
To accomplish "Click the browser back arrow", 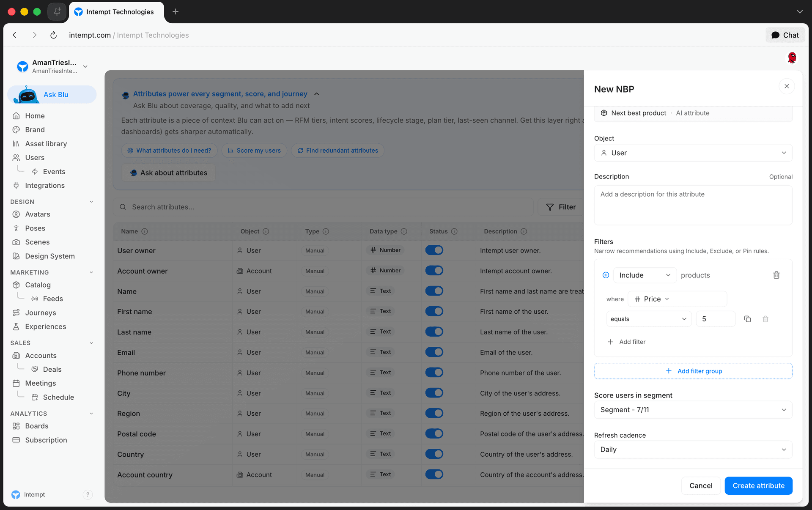I will click(15, 35).
